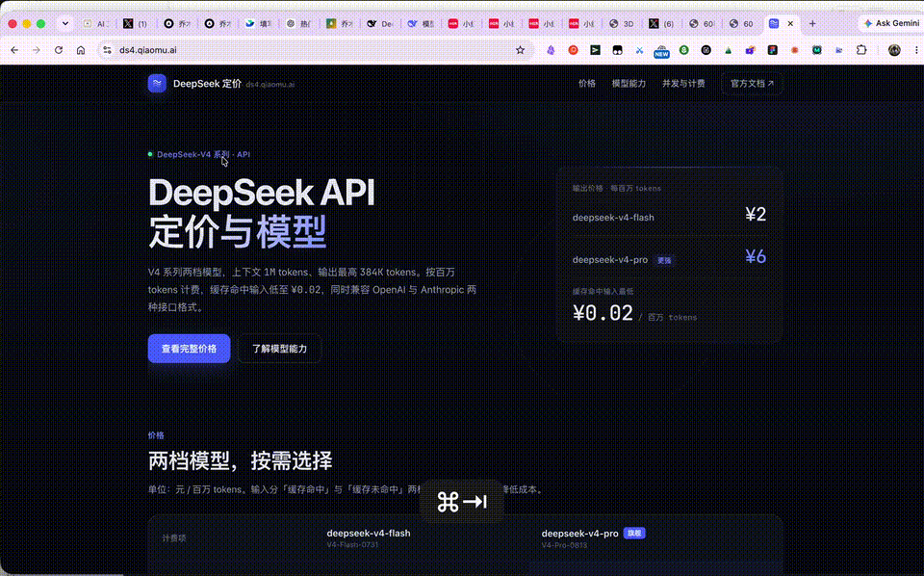The height and width of the screenshot is (576, 924).
Task: Open the 模型能力 nav link
Action: [x=629, y=84]
